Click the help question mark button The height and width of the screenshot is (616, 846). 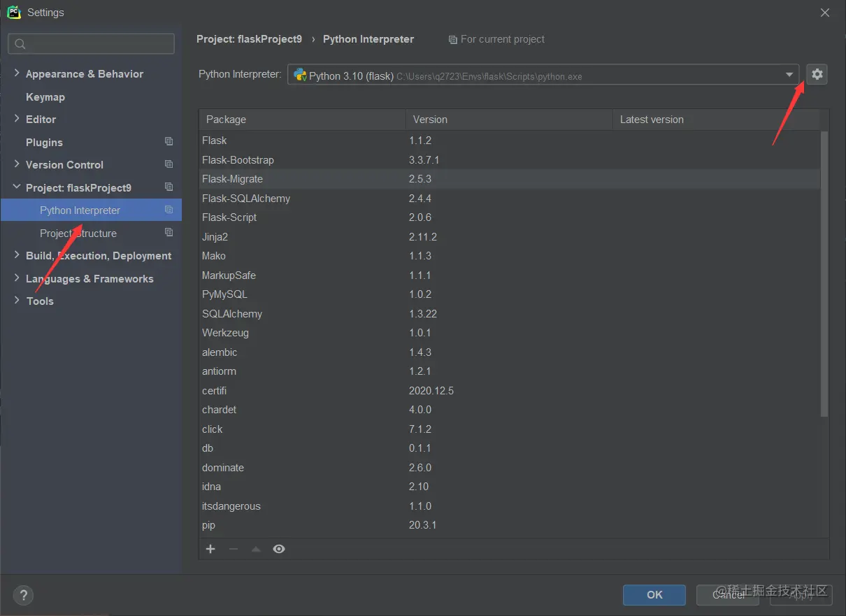[23, 596]
